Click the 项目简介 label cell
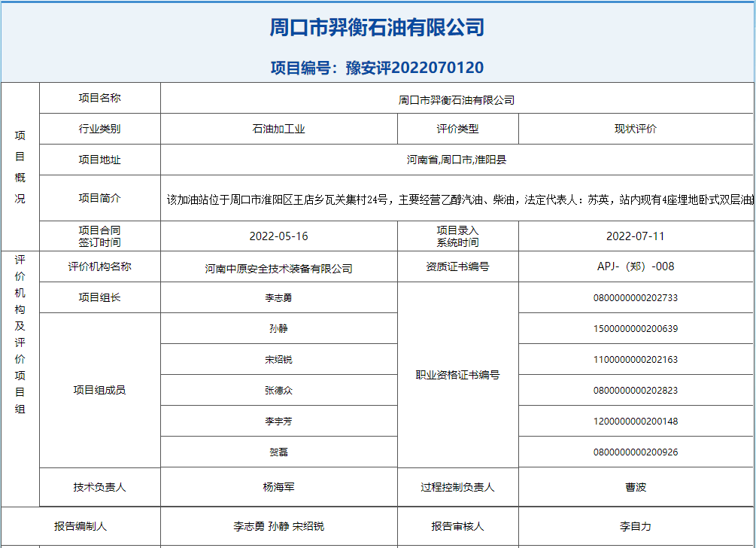This screenshot has height=548, width=756. [x=100, y=198]
